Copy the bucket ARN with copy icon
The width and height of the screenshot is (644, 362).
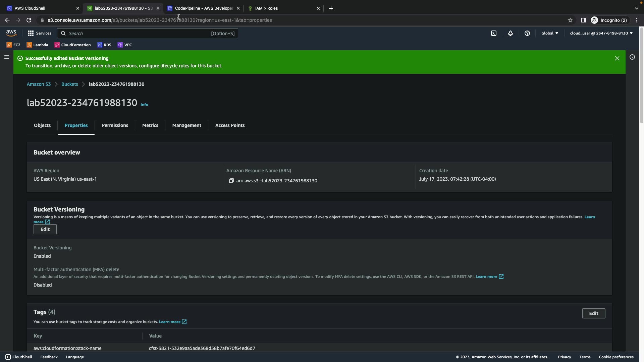pyautogui.click(x=231, y=181)
